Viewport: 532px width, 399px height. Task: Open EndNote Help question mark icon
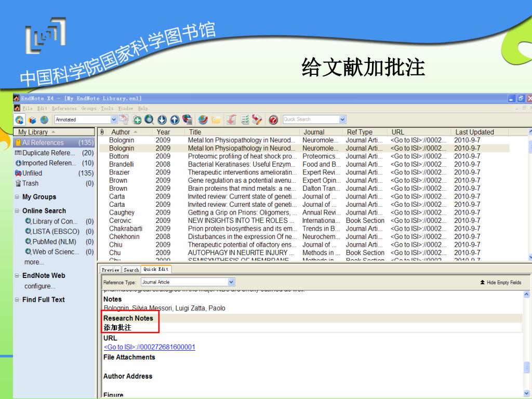273,119
